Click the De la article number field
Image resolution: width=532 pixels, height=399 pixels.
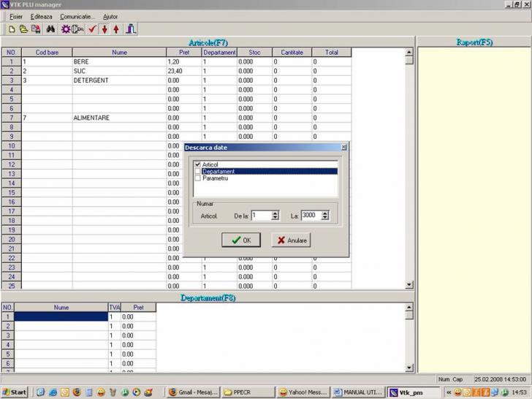tap(261, 216)
